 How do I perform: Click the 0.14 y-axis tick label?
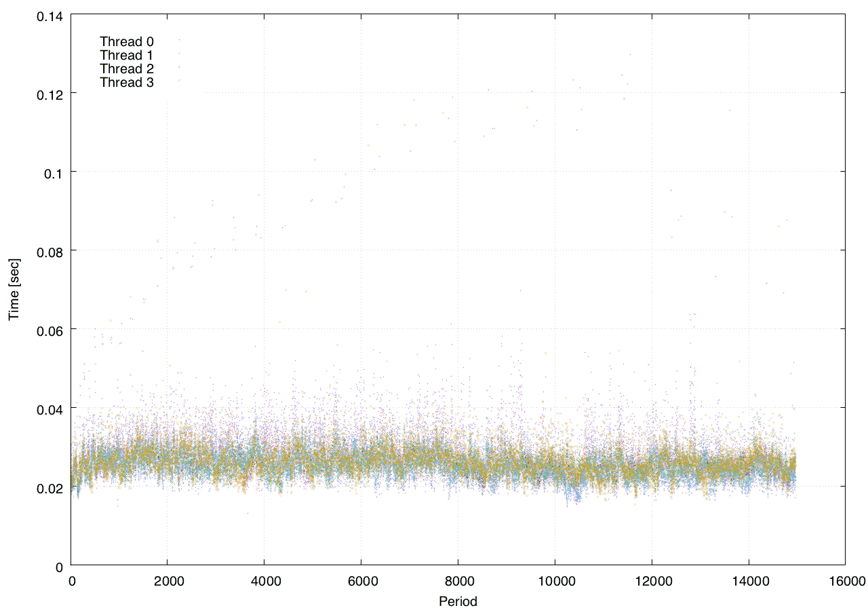[x=49, y=14]
